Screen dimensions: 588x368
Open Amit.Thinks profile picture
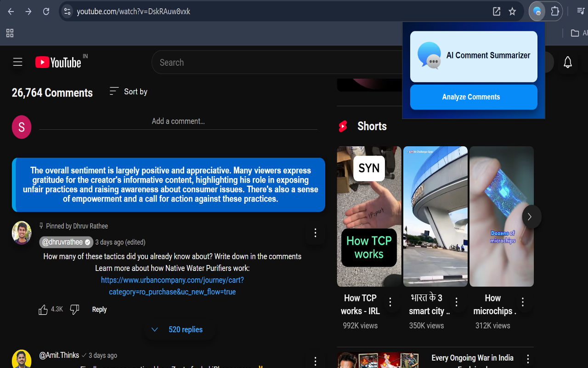click(22, 359)
